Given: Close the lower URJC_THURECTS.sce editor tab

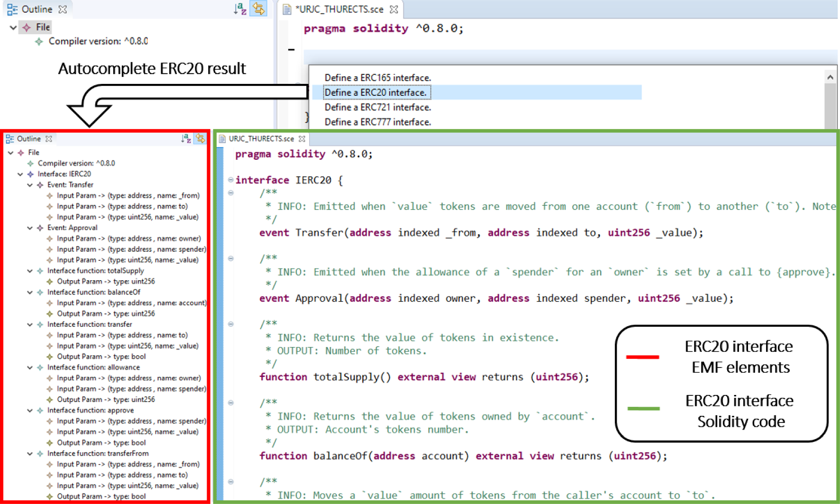Looking at the screenshot, I should tap(302, 139).
